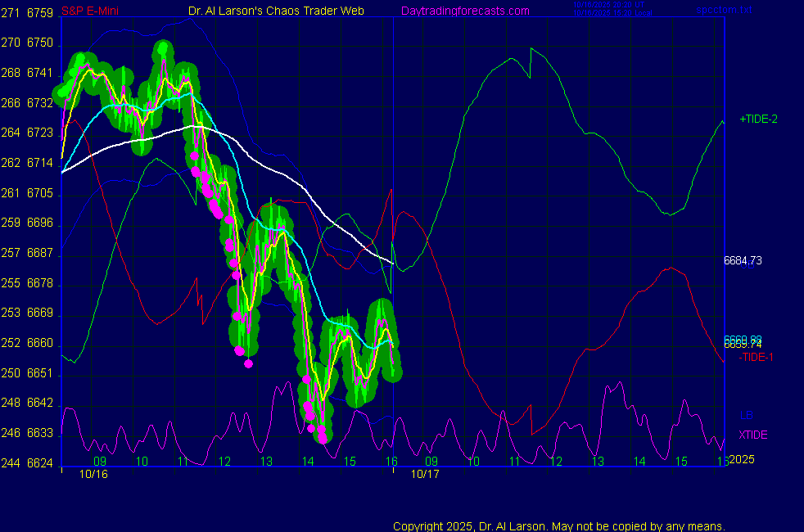Click the 2025 year label at axis end
The image size is (804, 532).
pos(741,460)
